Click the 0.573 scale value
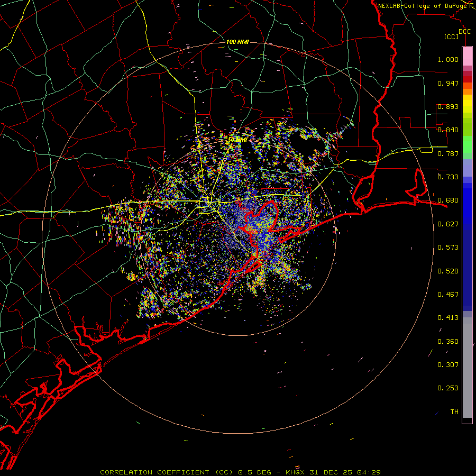Viewport: 476px width, 476px height. (448, 248)
